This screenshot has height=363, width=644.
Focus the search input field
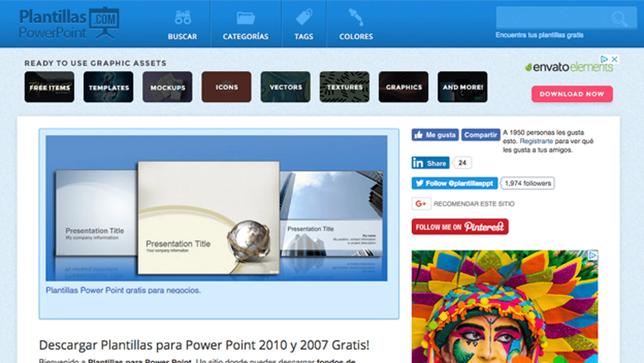point(567,17)
